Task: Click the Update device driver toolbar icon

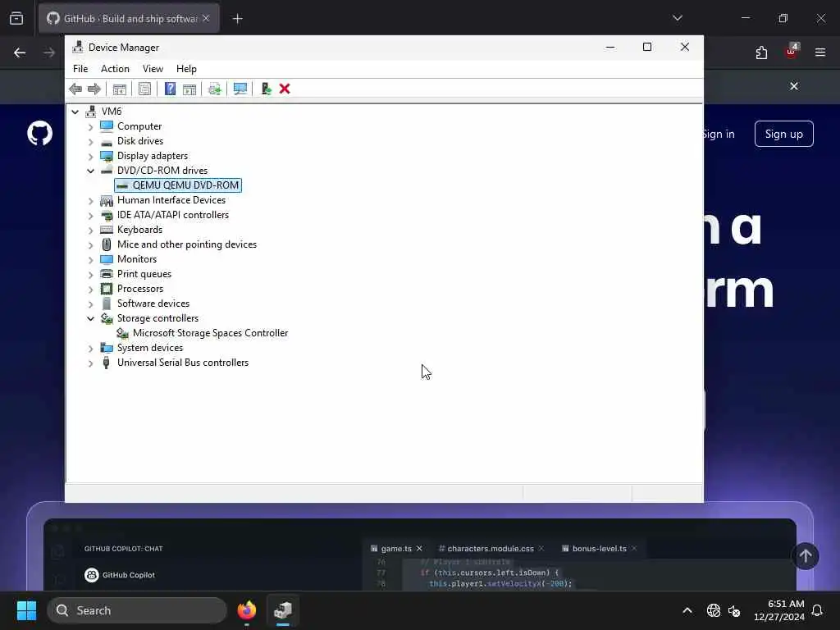Action: [215, 89]
